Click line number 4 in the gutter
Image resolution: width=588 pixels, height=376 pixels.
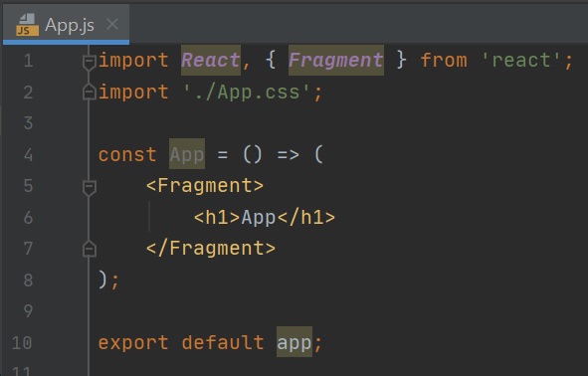coord(28,154)
